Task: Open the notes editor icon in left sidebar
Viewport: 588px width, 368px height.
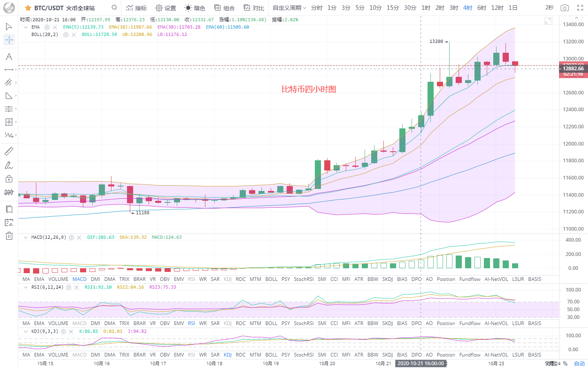Action: [x=9, y=222]
